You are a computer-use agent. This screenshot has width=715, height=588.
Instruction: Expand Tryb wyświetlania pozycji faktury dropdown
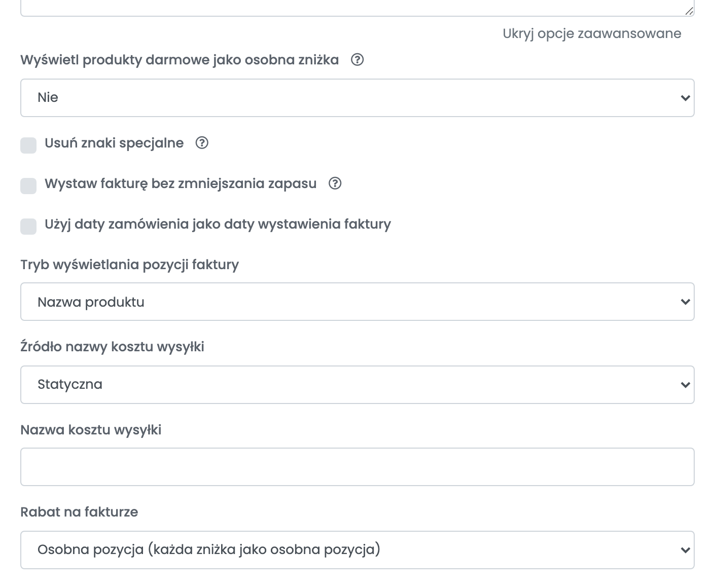pyautogui.click(x=357, y=302)
